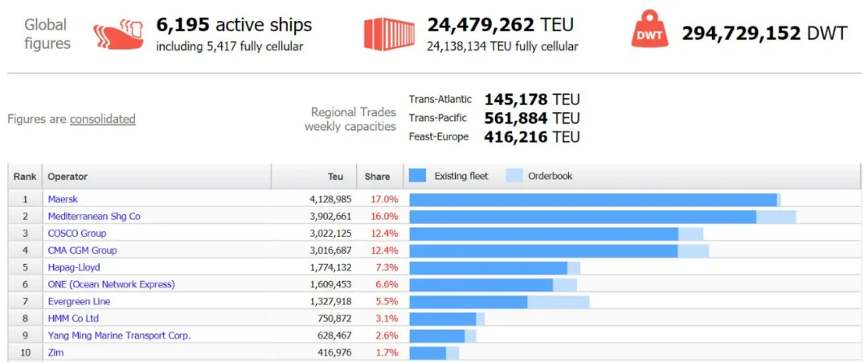Sort by the Teu column header
Viewport: 868px width, 362px height.
pos(335,177)
